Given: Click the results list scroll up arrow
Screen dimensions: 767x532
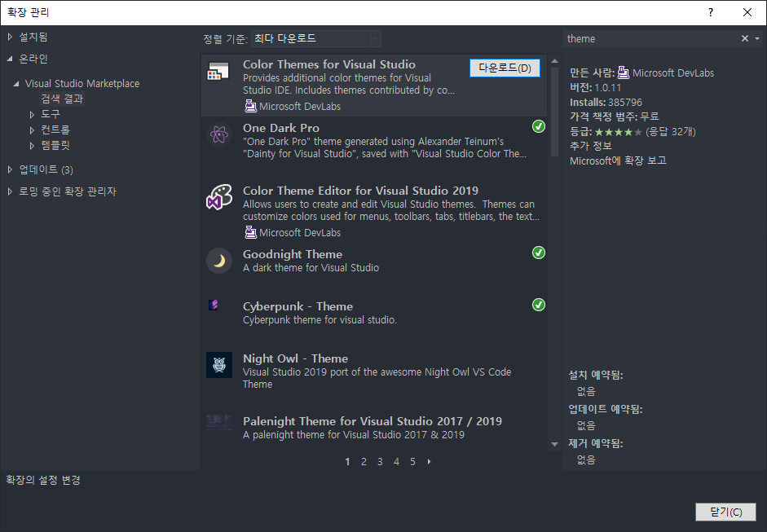Looking at the screenshot, I should point(554,61).
